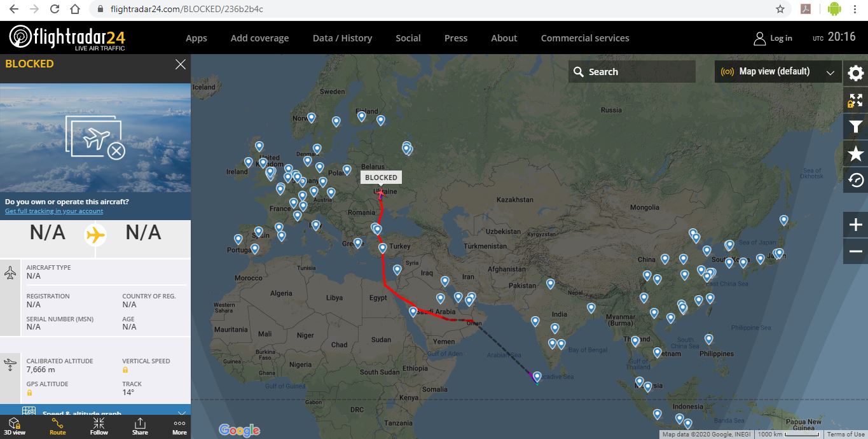
Task: Open the Apps menu
Action: click(x=196, y=38)
